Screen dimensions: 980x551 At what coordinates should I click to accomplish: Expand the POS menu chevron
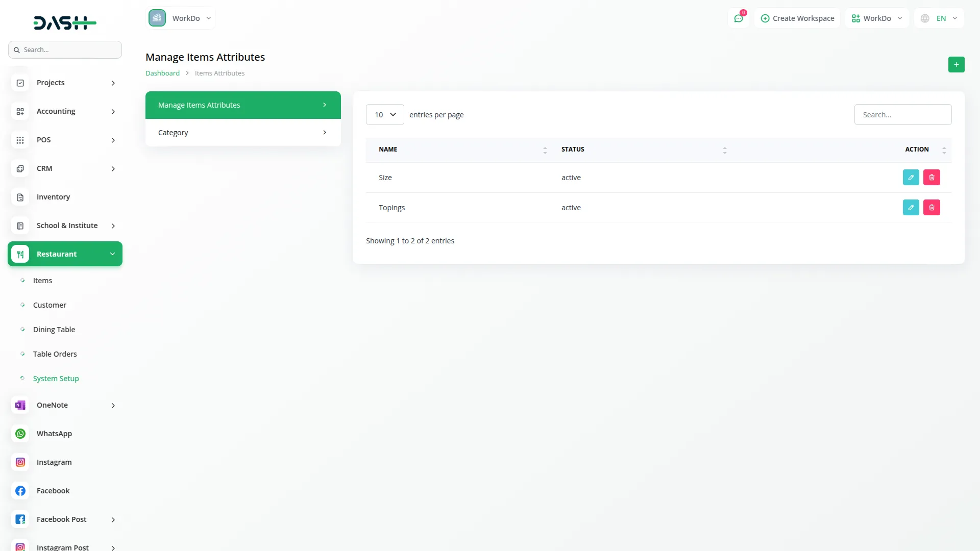coord(113,140)
